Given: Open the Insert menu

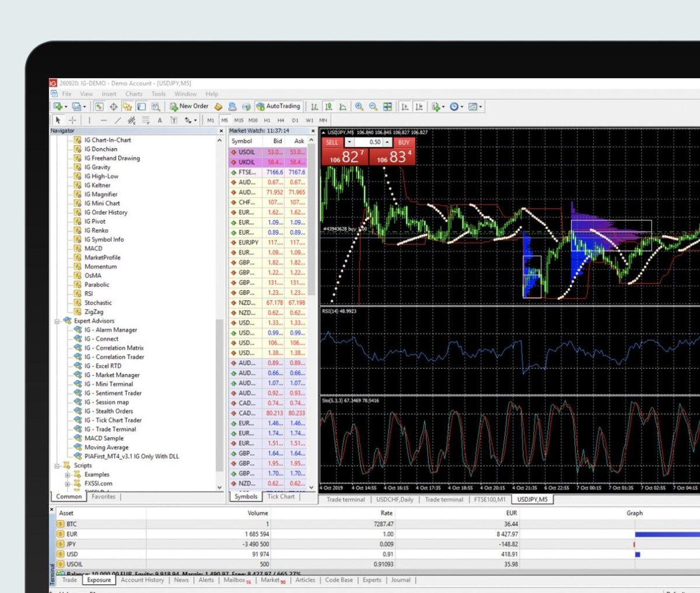Looking at the screenshot, I should (109, 93).
